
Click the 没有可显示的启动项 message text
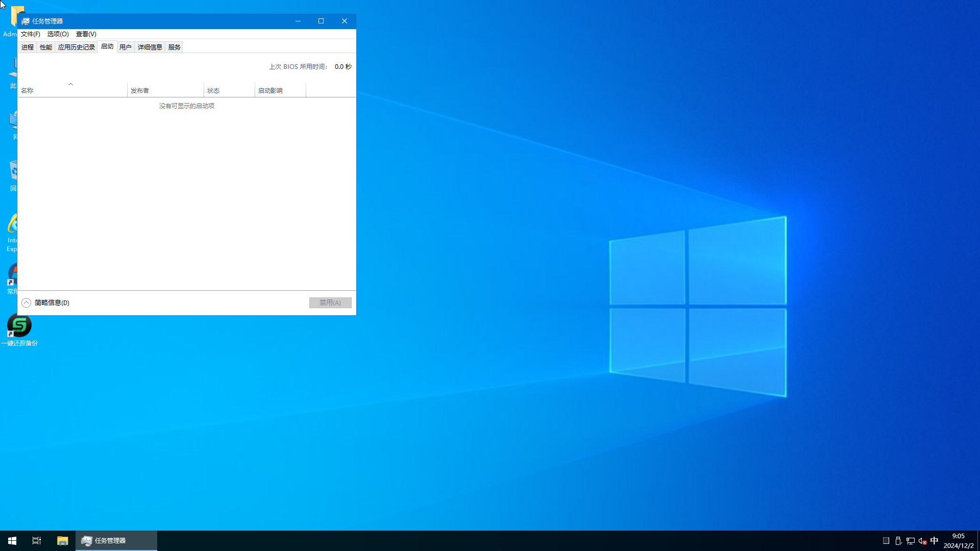[187, 106]
